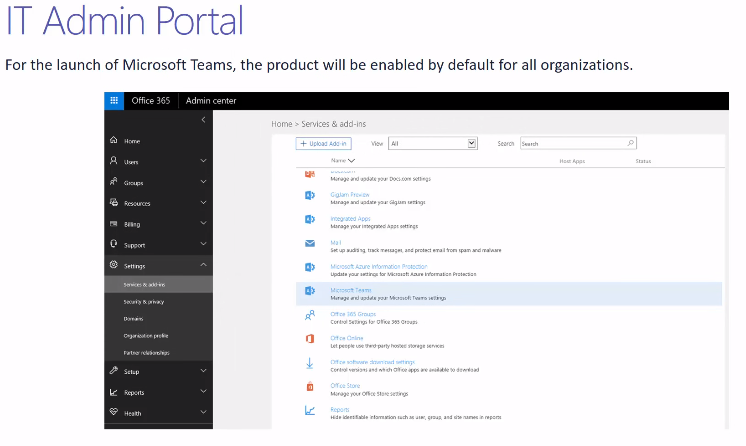Click the Office 365 Groups people icon
This screenshot has height=446, width=746.
point(310,315)
